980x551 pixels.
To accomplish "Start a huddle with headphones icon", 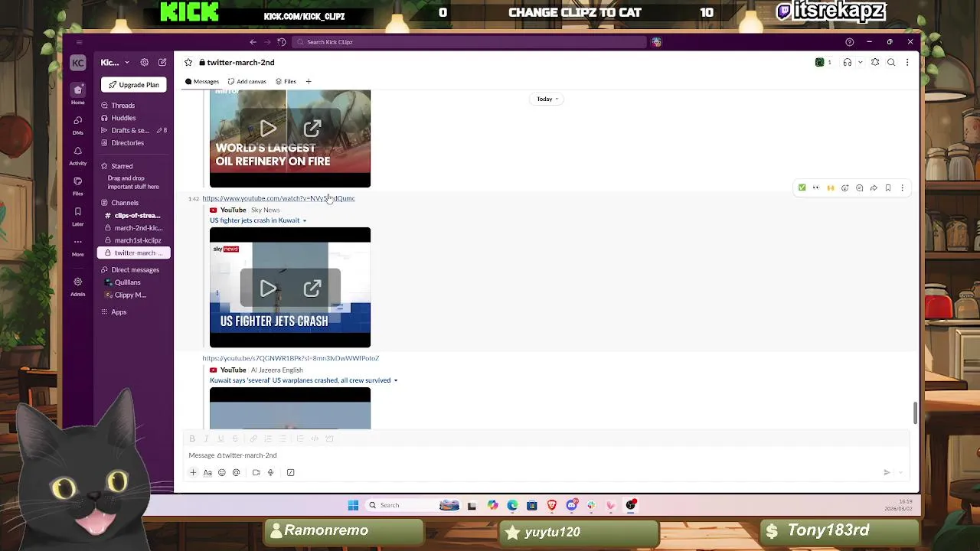I will (x=848, y=63).
